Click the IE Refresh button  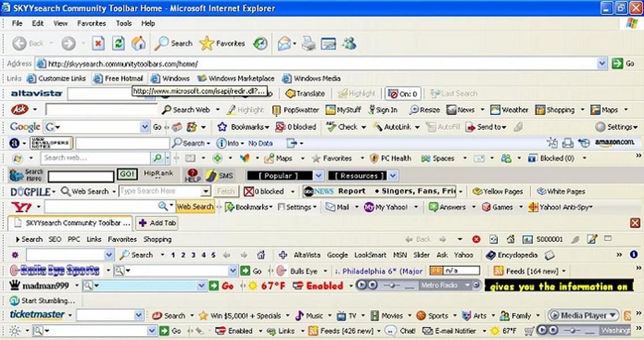[118, 43]
